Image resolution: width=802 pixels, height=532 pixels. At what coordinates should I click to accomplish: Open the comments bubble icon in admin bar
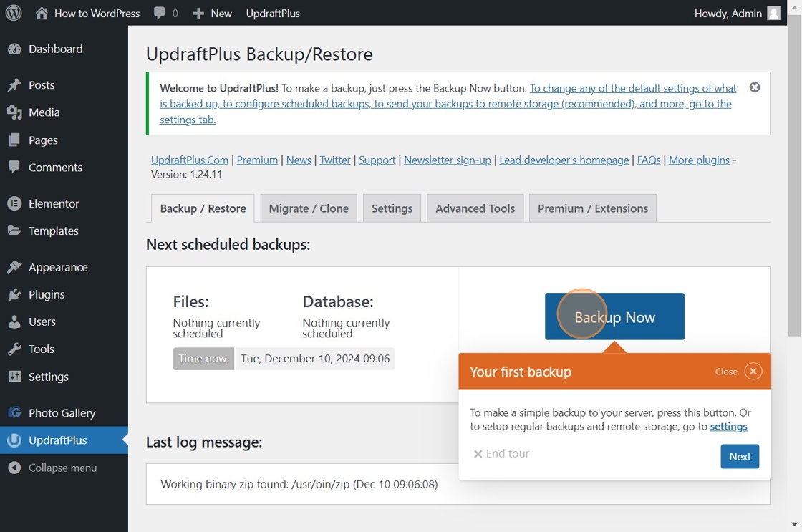160,14
